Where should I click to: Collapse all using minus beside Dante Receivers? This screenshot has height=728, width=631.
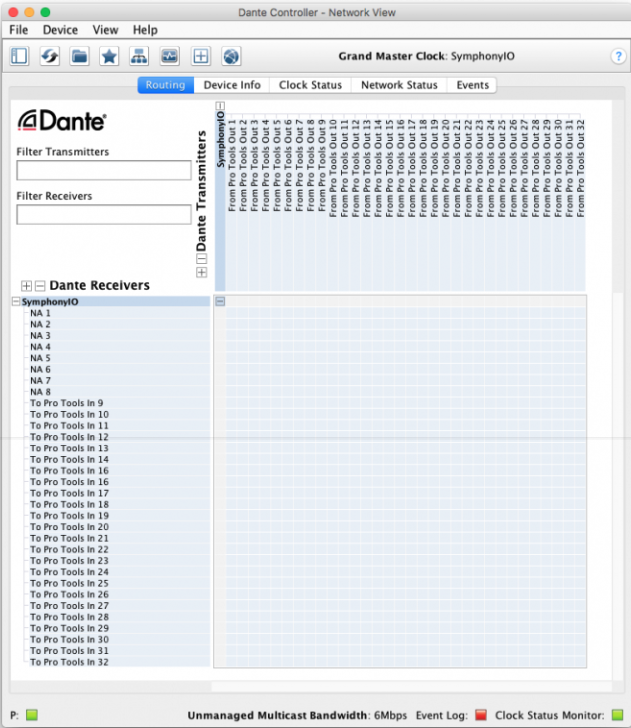pos(40,286)
